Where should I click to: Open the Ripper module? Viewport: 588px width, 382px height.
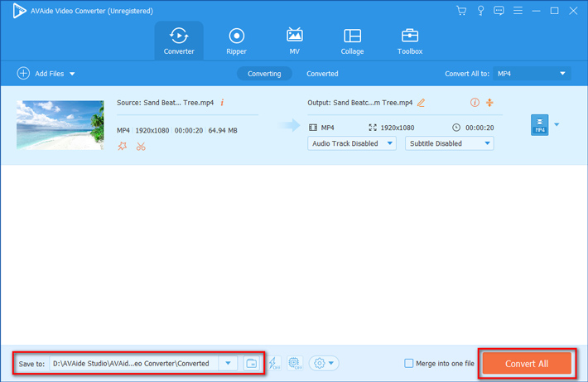tap(236, 41)
